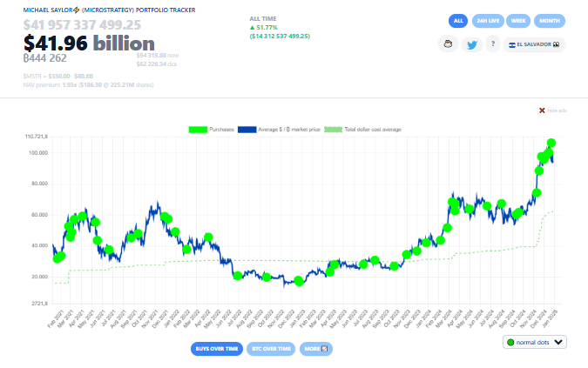Select the BUYS OVER TIME button
Screen dimensions: 588x368
point(217,349)
